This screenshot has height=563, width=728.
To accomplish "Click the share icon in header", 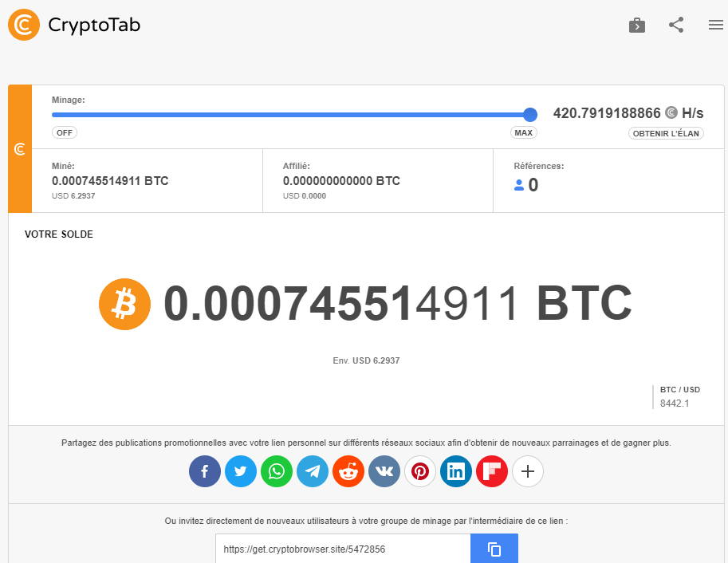I will pyautogui.click(x=676, y=25).
